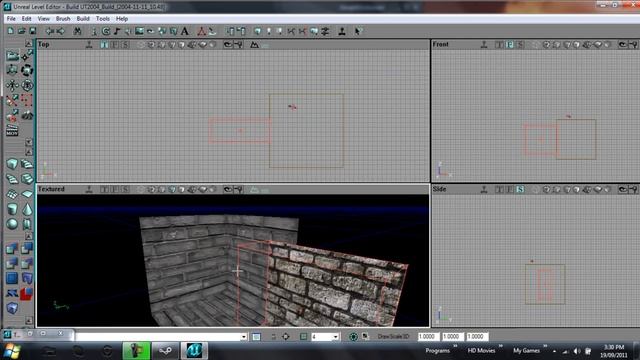Image resolution: width=640 pixels, height=360 pixels.
Task: Toggle realtime preview in the Top viewport
Action: 89,44
